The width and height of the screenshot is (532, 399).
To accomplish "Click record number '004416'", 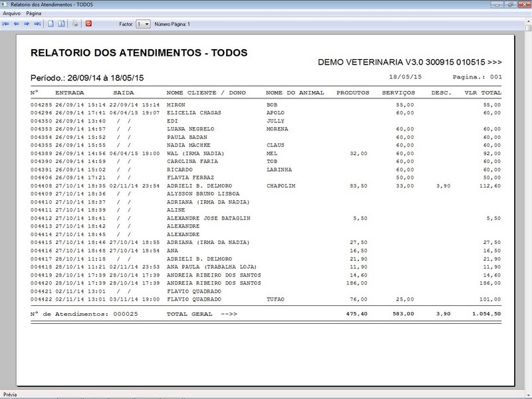I will [x=41, y=251].
